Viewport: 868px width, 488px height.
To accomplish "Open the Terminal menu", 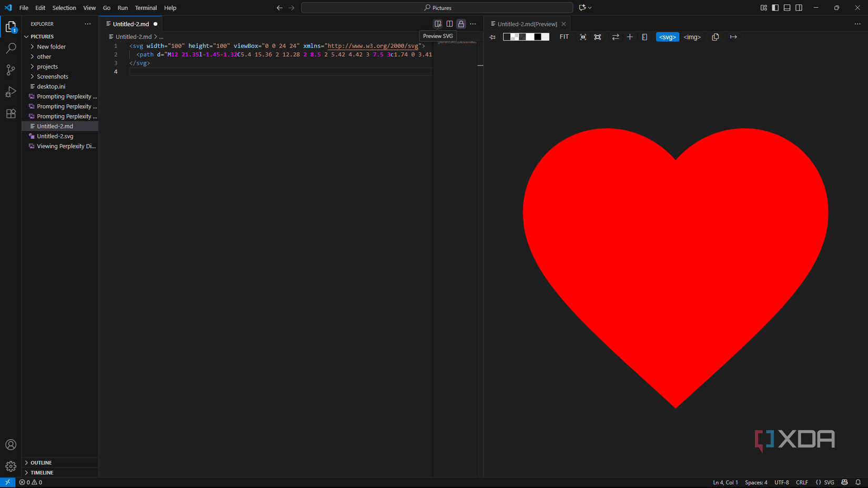I will (146, 8).
